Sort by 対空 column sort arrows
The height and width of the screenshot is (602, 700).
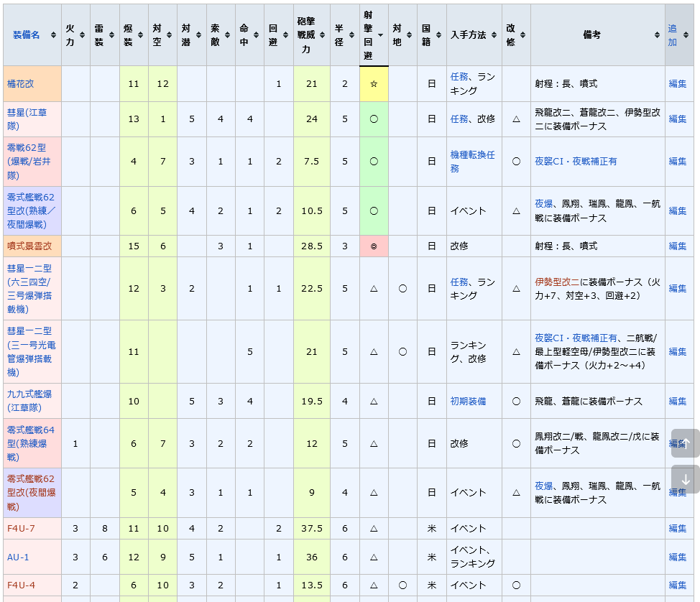point(169,35)
